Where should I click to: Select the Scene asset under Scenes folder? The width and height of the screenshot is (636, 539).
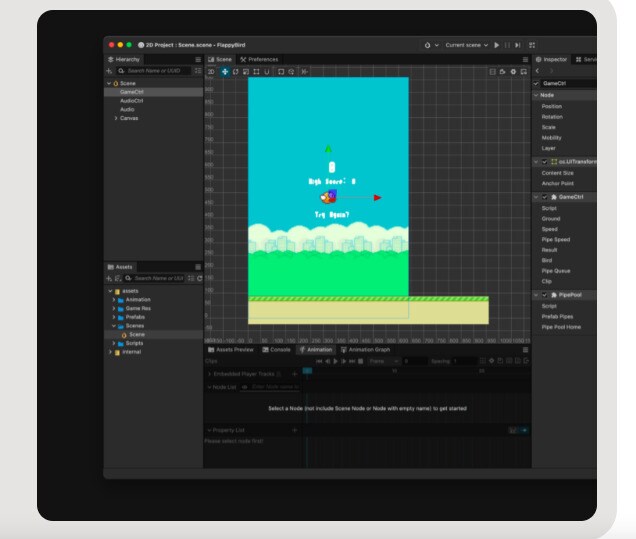[136, 334]
